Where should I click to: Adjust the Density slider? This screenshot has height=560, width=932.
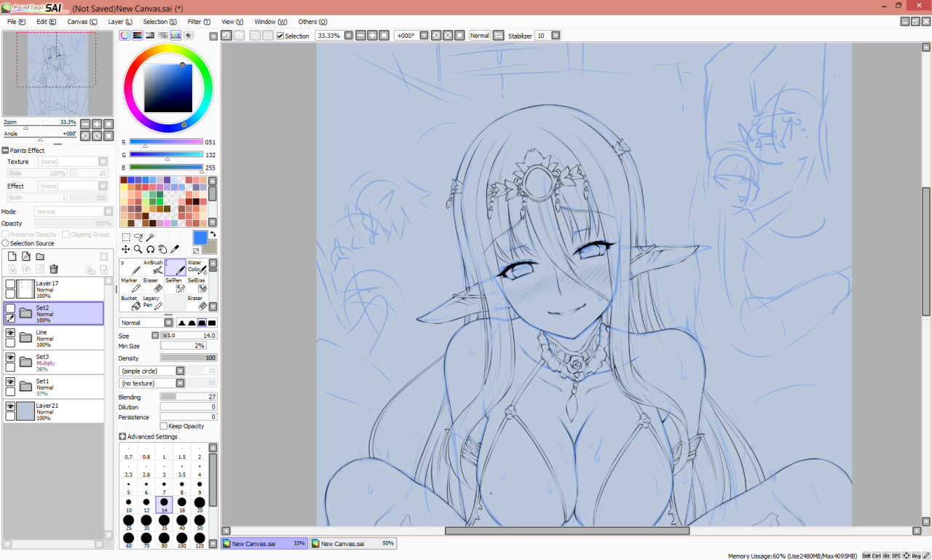pyautogui.click(x=189, y=358)
